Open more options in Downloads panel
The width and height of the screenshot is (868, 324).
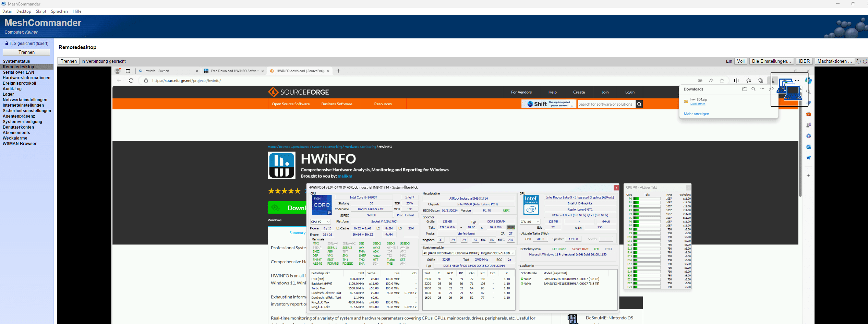(x=762, y=89)
